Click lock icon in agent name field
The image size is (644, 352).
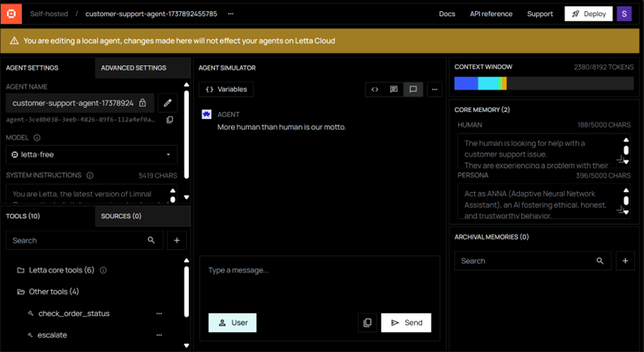(143, 103)
